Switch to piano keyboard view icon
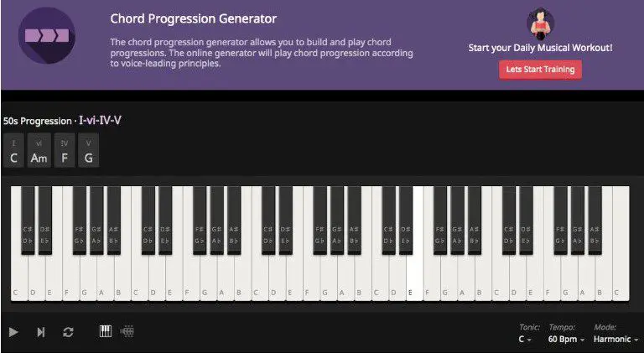Viewport: 644px width, 353px height. [x=106, y=331]
